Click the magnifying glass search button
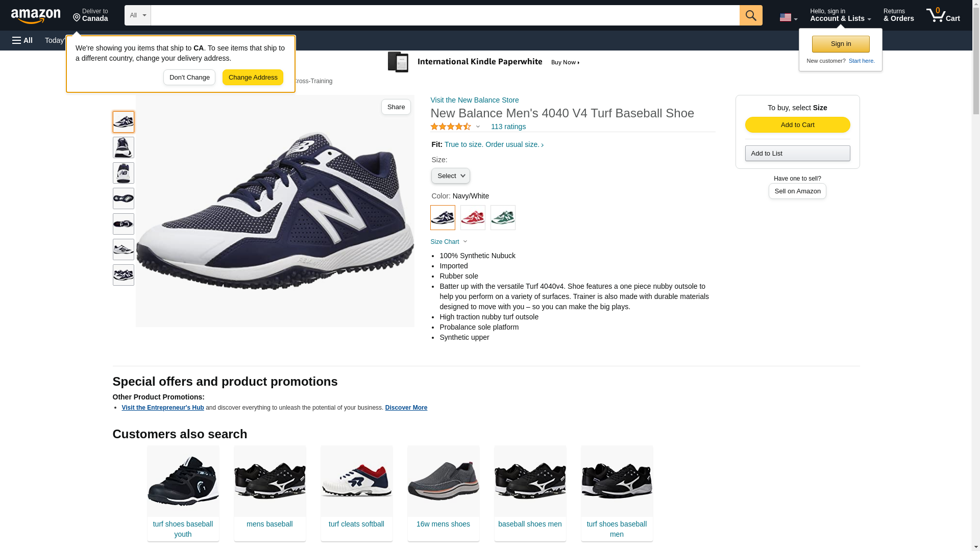Screen dimensions: 980x551 pyautogui.click(x=750, y=15)
